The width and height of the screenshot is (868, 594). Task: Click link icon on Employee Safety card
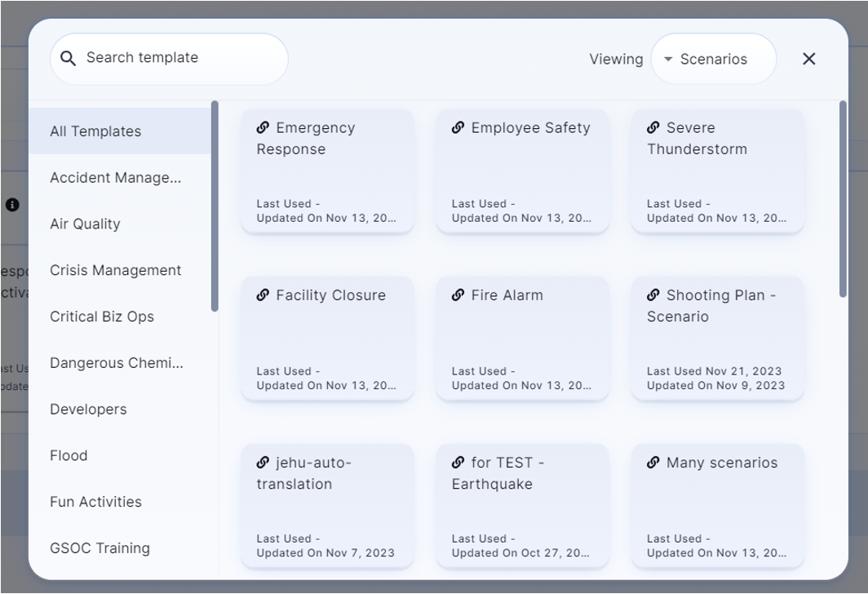tap(458, 127)
